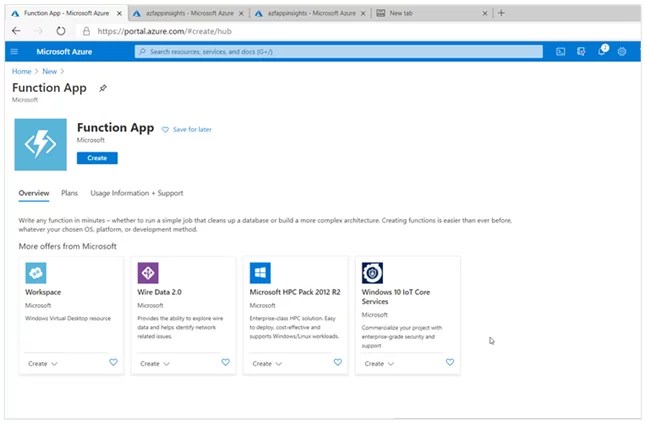645x423 pixels.
Task: Switch to the New tab browser tab
Action: coord(432,13)
